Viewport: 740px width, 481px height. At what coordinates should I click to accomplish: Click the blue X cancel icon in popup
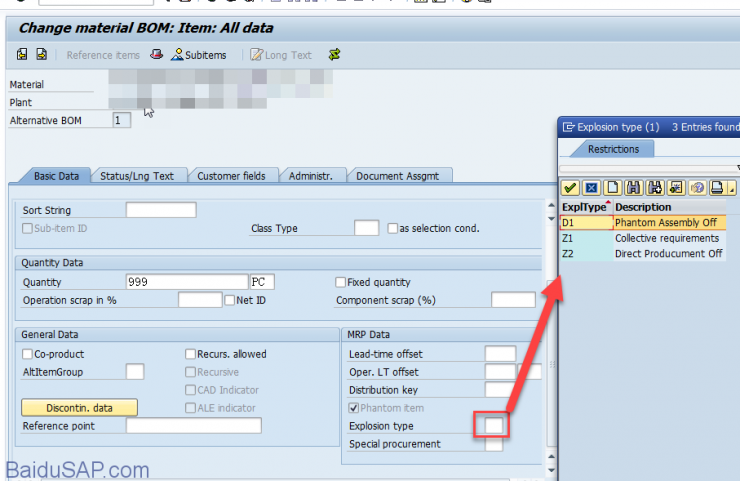pos(590,188)
